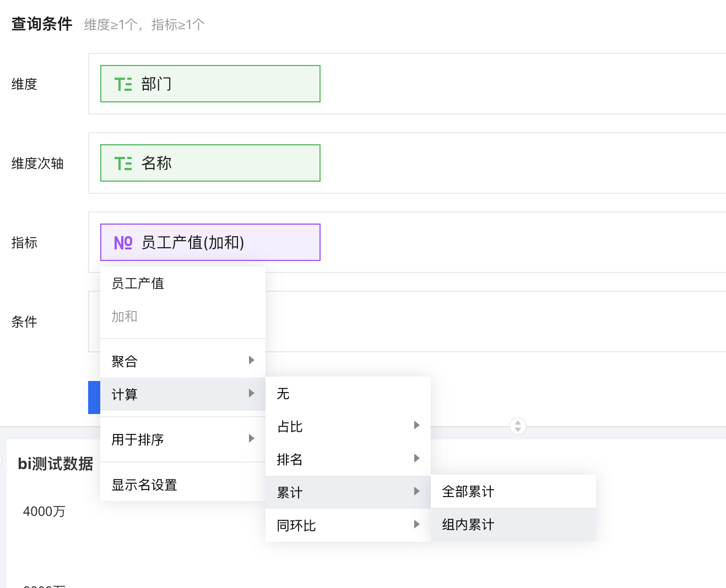Click the empty 条件 filter field
726x588 pixels.
496,322
